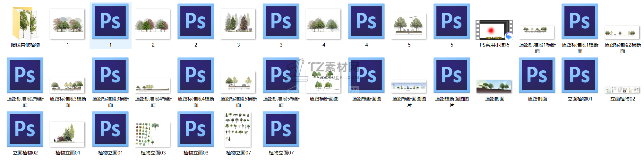Select the 道路标准段4横断面 image thumbnail
644x166 pixels.
(x=153, y=86)
